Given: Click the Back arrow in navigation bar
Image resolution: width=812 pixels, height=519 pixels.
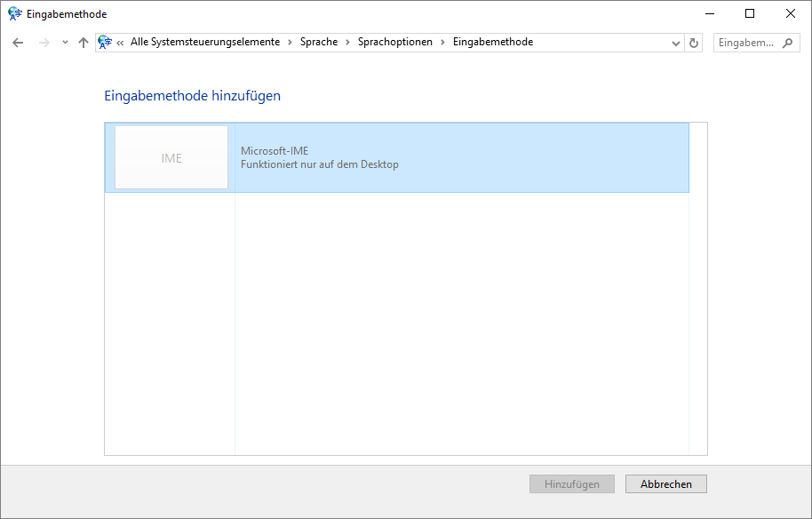Looking at the screenshot, I should (18, 43).
